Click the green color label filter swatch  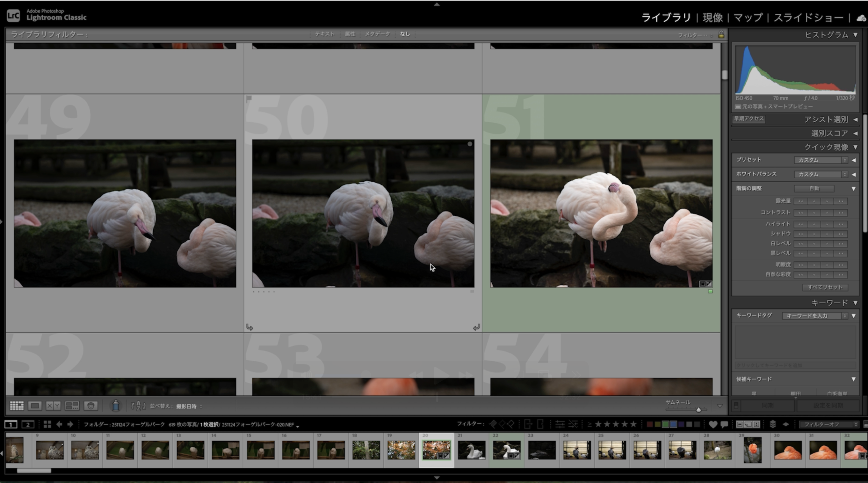(x=665, y=424)
